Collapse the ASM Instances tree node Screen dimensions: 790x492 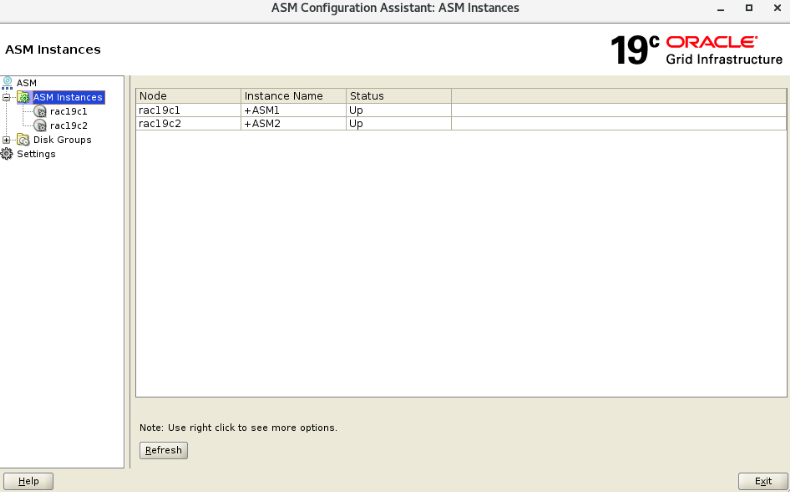click(7, 97)
